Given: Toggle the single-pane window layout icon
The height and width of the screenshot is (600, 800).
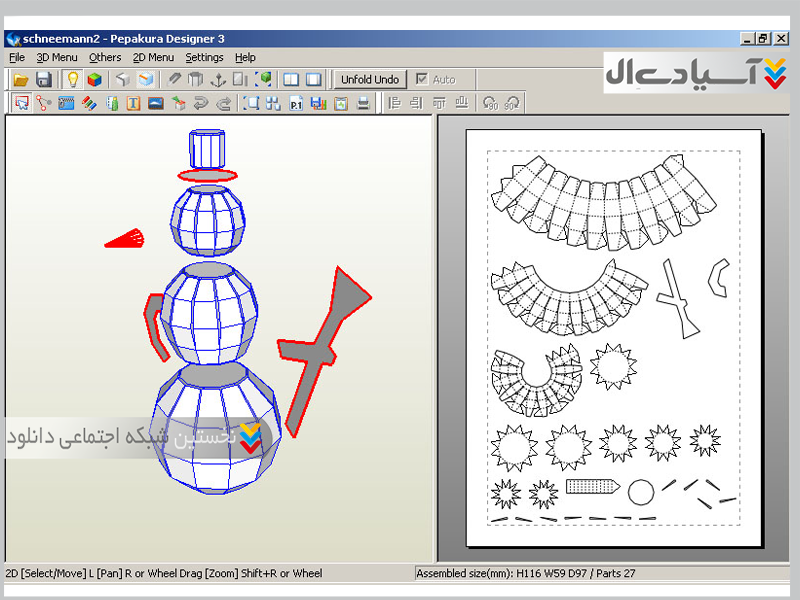Looking at the screenshot, I should click(291, 79).
